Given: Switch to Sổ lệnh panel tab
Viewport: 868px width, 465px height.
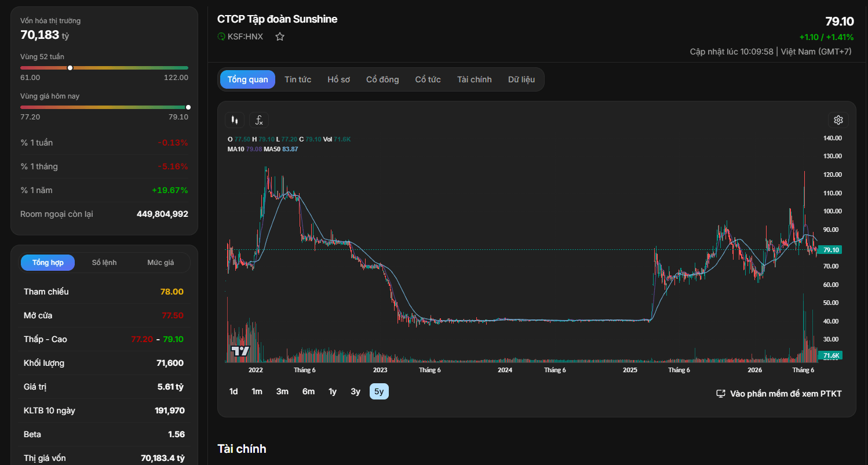Looking at the screenshot, I should point(104,263).
